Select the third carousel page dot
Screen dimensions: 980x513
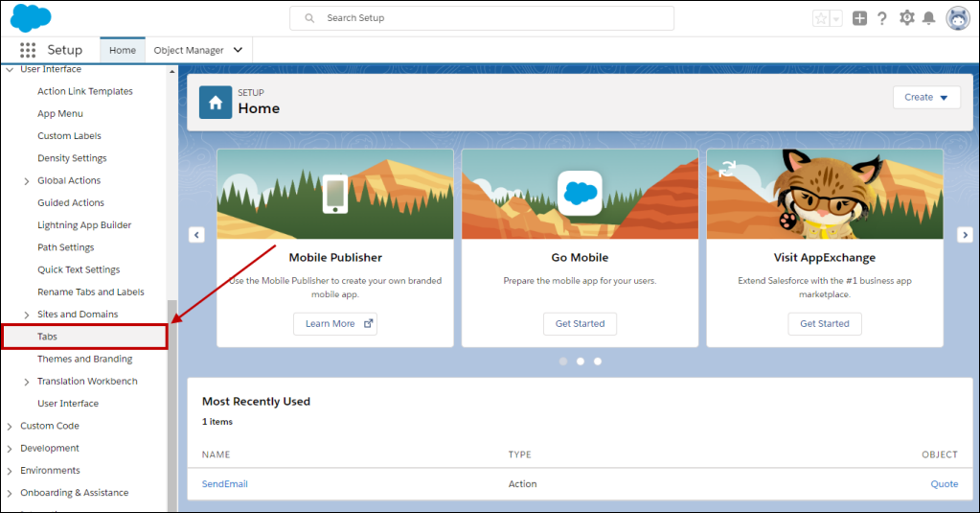point(598,361)
